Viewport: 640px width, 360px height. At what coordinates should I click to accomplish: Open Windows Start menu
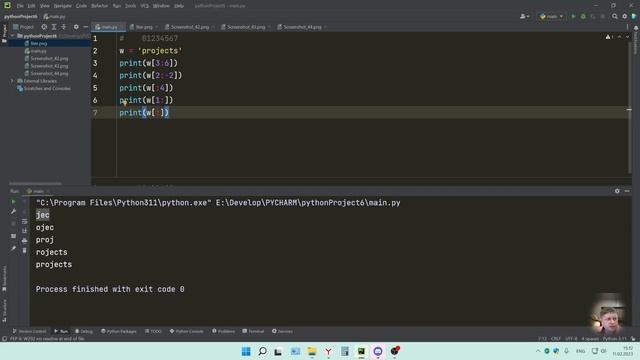[246, 351]
